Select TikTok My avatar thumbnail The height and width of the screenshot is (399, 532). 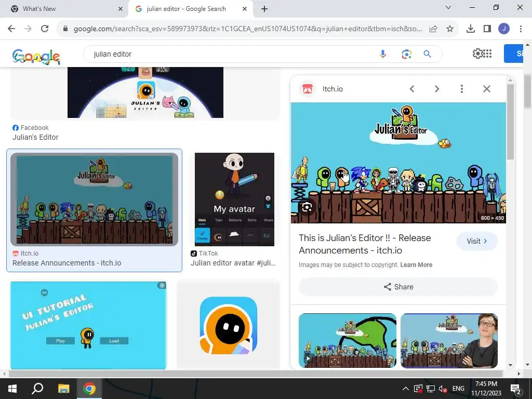234,199
